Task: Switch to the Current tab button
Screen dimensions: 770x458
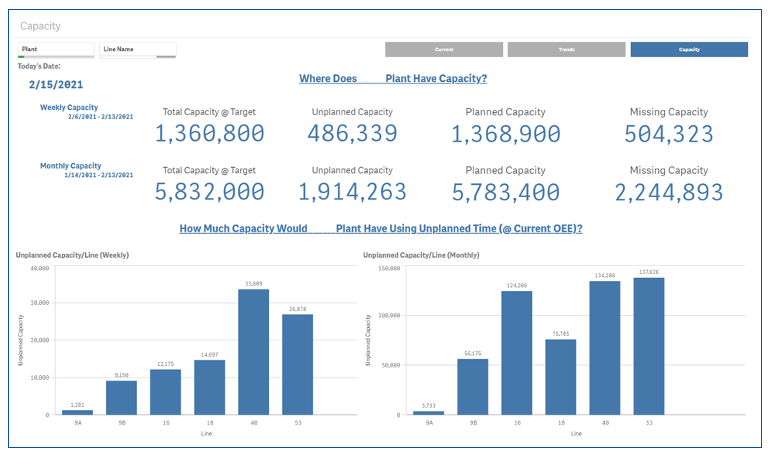Action: 444,50
